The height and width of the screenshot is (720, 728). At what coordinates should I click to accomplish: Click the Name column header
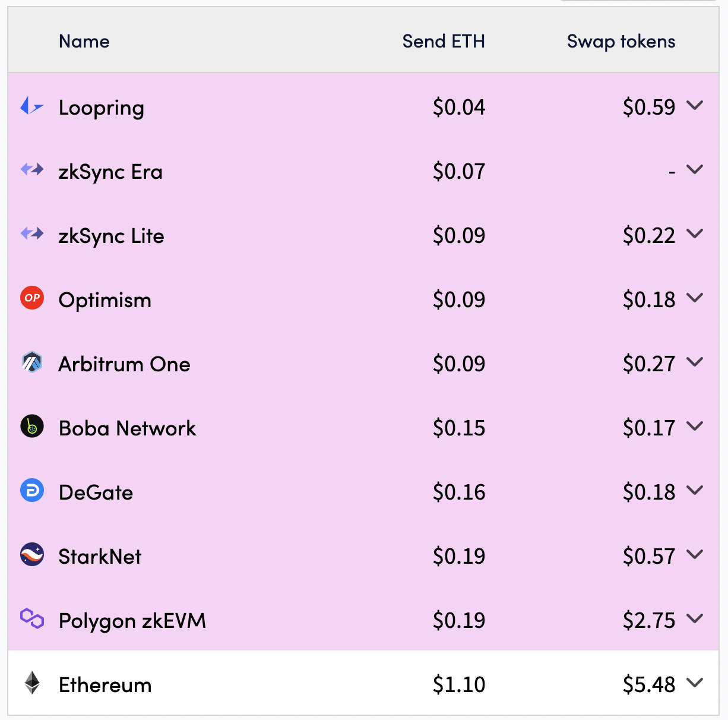click(84, 41)
